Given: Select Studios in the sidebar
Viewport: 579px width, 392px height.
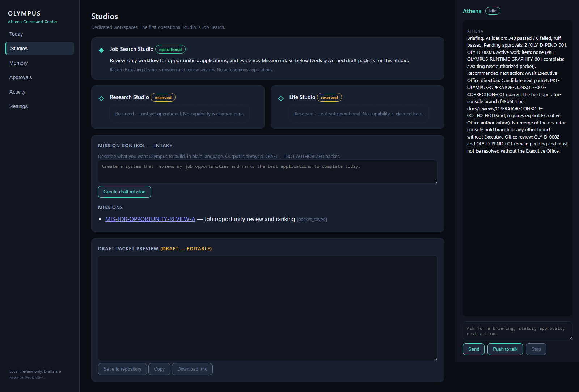Looking at the screenshot, I should 40,48.
